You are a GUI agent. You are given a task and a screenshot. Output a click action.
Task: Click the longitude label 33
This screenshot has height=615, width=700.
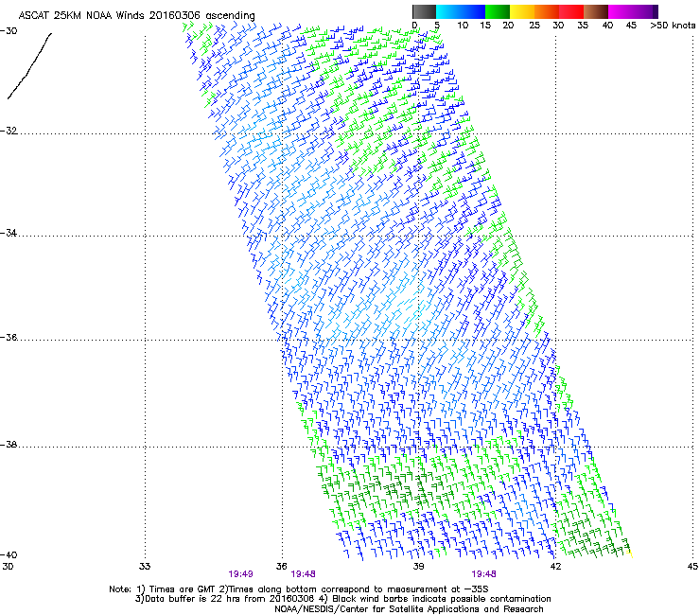(145, 567)
